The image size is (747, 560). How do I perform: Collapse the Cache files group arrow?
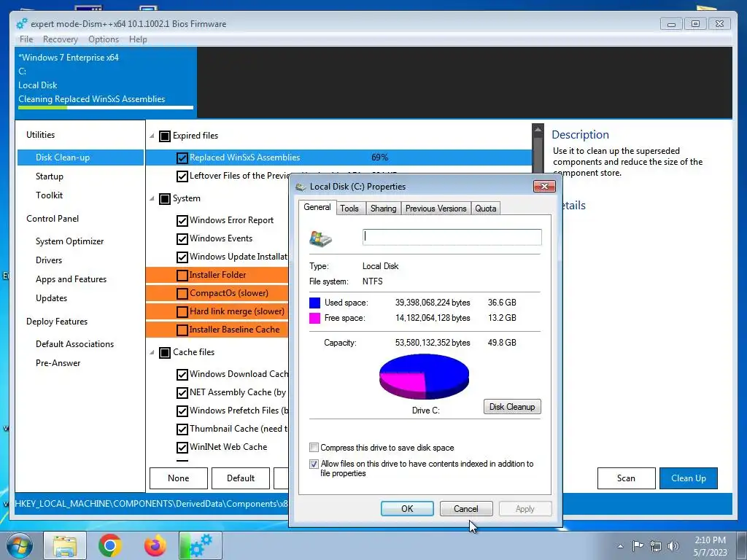(x=152, y=353)
